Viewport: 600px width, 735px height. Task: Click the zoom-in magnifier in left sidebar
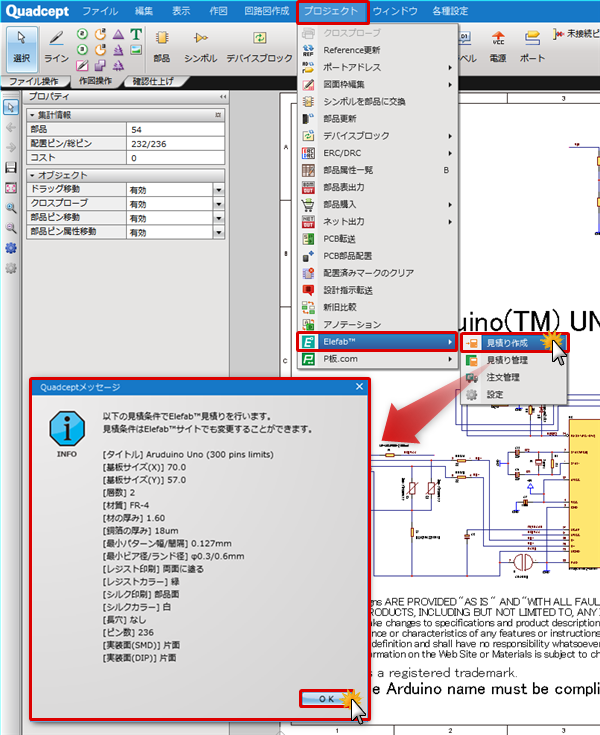point(11,208)
